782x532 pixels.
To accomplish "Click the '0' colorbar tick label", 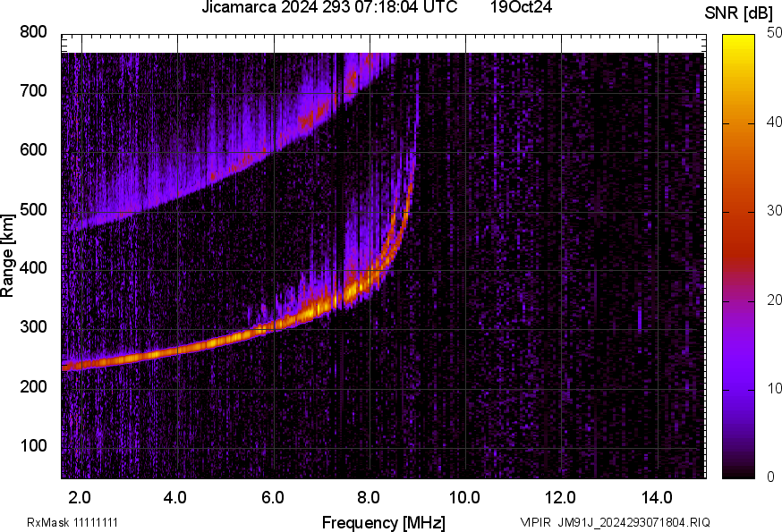I will click(x=771, y=477).
